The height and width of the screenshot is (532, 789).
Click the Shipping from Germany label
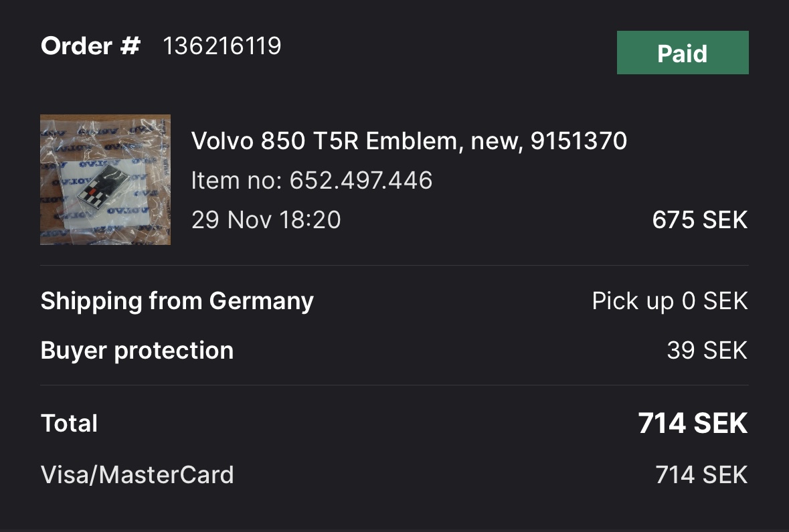tap(177, 302)
